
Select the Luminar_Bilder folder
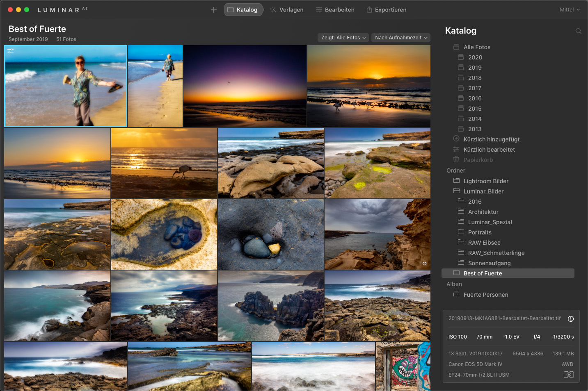[483, 191]
